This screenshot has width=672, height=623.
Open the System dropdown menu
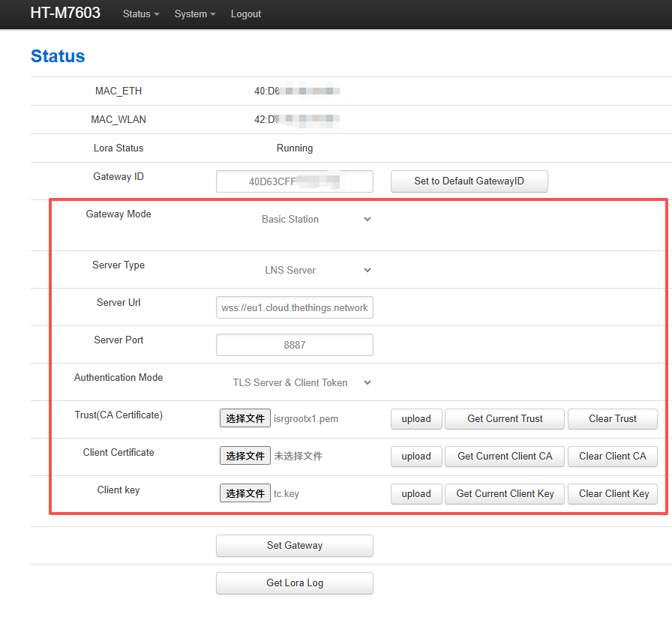pyautogui.click(x=194, y=14)
